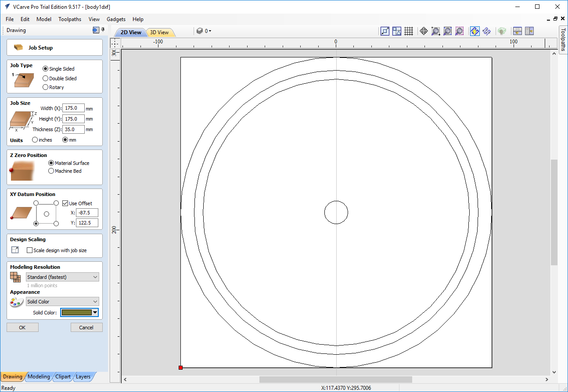Viewport: 568px width, 392px height.
Task: Activate the zoom to box tool
Action: (435, 31)
